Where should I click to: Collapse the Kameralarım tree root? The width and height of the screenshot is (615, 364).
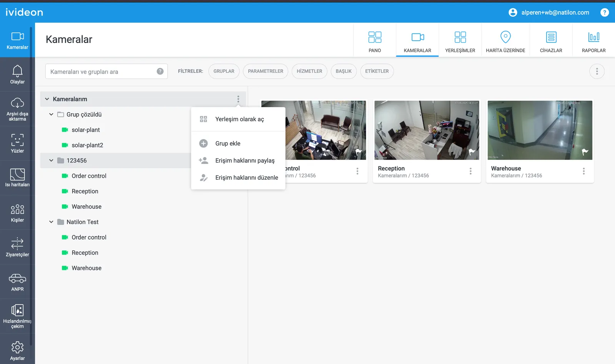pos(47,99)
